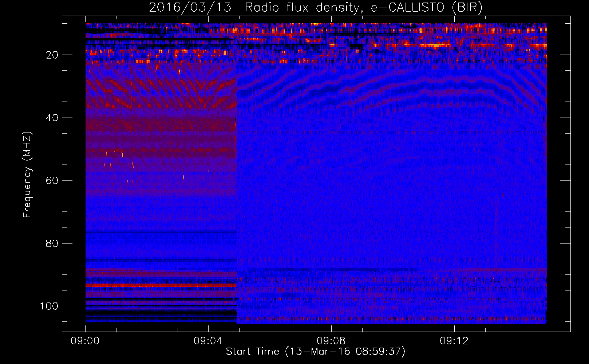The image size is (589, 364).
Task: Click the "Start Time (13-Mar-16 08:59:37)" label
Action: pos(316,352)
